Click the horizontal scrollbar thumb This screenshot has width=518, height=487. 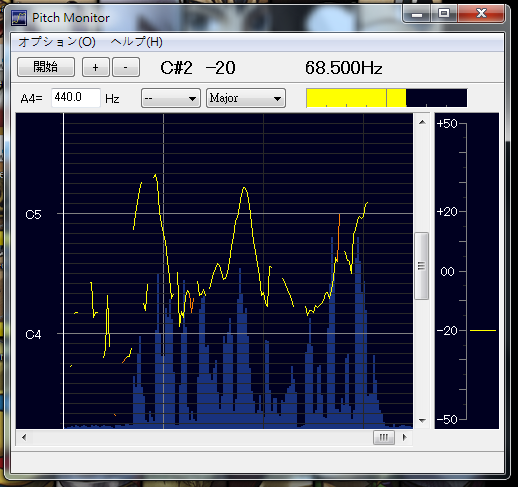coord(384,437)
